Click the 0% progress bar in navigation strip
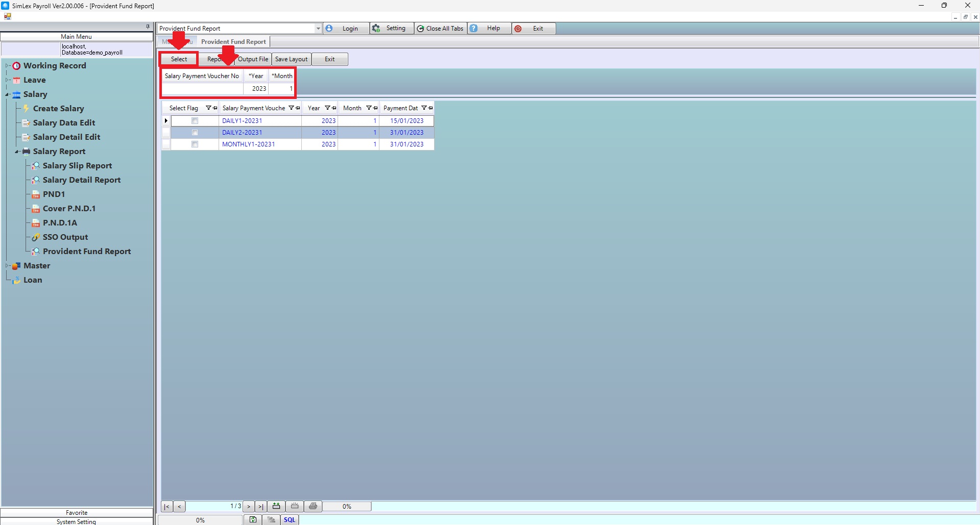 [347, 507]
